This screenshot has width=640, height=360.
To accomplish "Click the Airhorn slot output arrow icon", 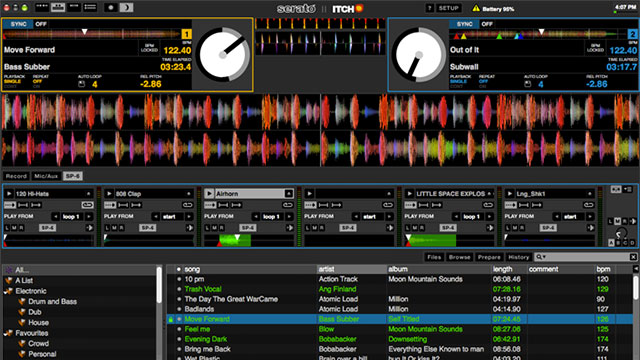I will pyautogui.click(x=289, y=228).
